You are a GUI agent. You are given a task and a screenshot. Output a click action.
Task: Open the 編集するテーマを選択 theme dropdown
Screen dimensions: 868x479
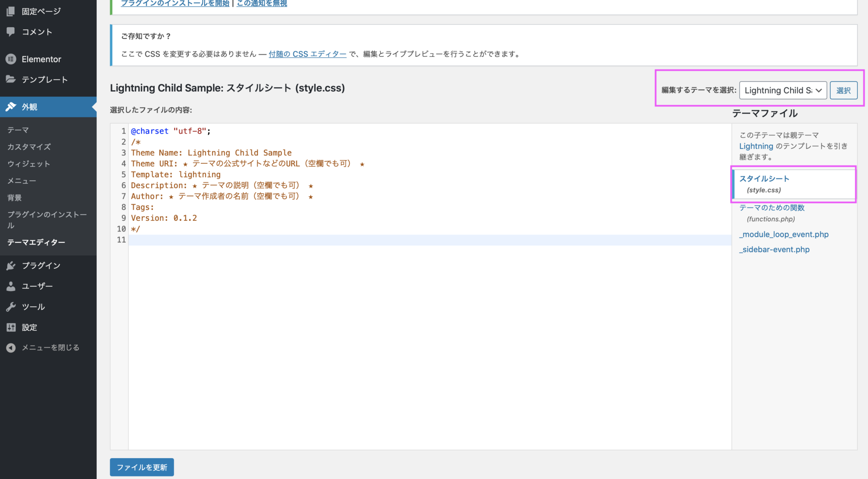pos(782,90)
